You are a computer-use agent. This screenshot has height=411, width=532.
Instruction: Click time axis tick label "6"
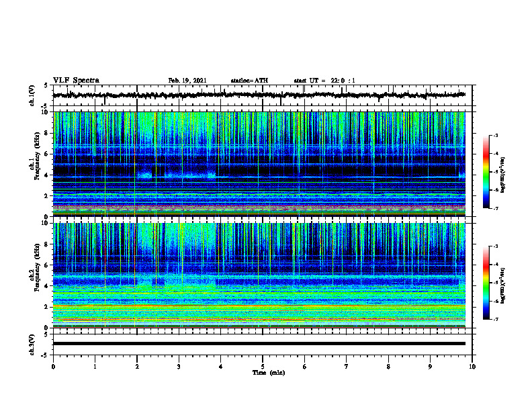(305, 367)
